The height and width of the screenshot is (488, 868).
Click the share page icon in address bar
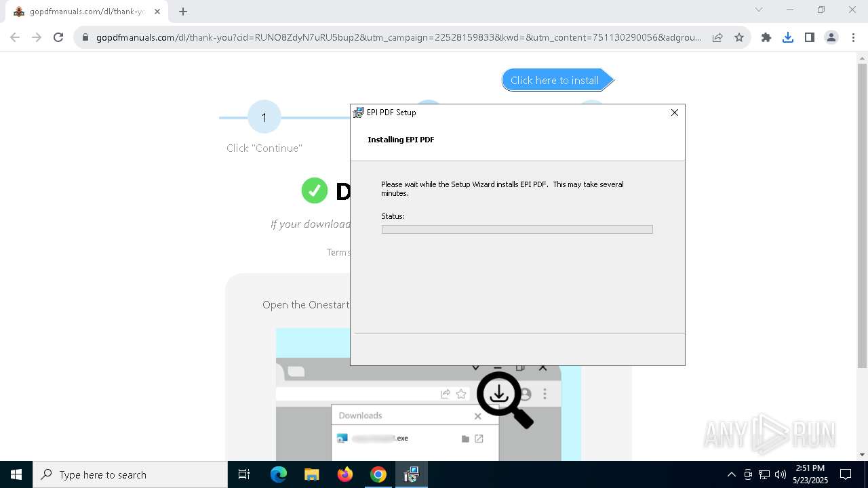[x=717, y=38]
